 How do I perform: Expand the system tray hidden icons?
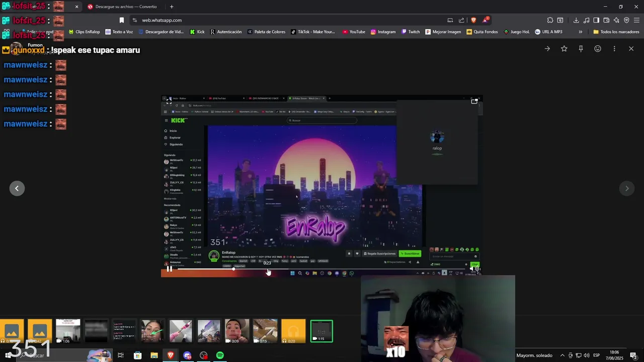click(x=562, y=355)
